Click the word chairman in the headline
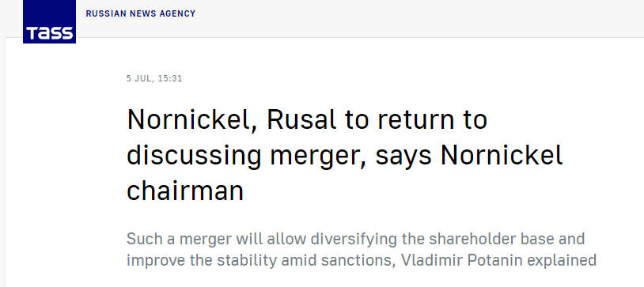Viewport: 644px width, 287px height. pyautogui.click(x=185, y=191)
